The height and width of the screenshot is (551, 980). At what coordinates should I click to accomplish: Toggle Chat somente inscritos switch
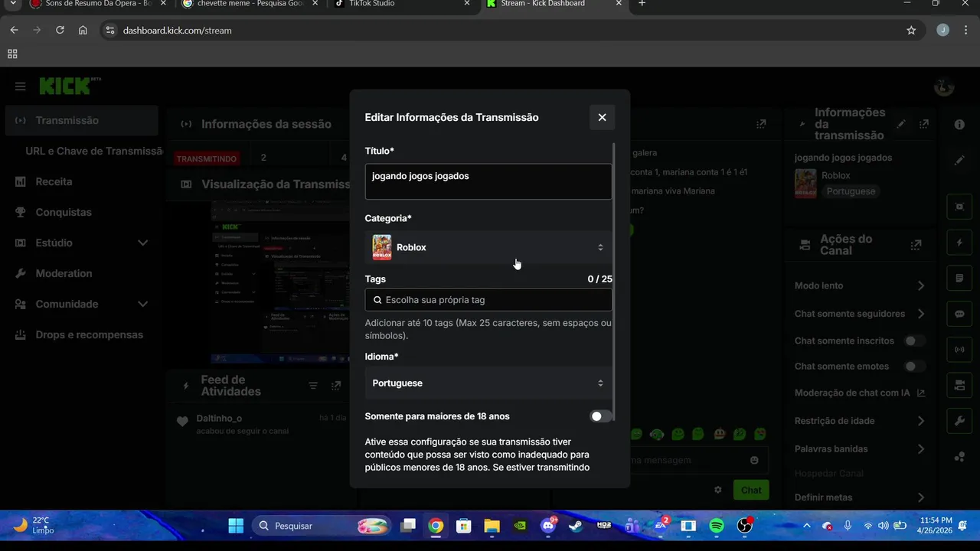click(x=914, y=341)
